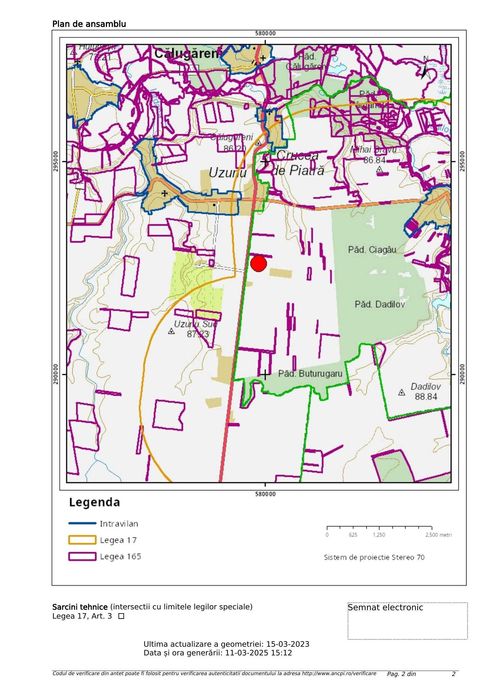The height and width of the screenshot is (699, 494).
Task: Click the blue Intravilan legend line
Action: click(x=82, y=523)
